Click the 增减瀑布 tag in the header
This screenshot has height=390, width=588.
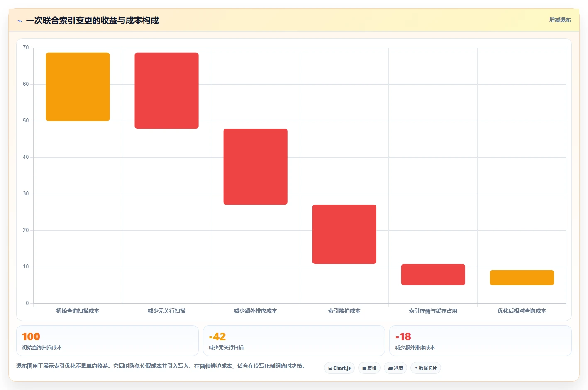560,20
